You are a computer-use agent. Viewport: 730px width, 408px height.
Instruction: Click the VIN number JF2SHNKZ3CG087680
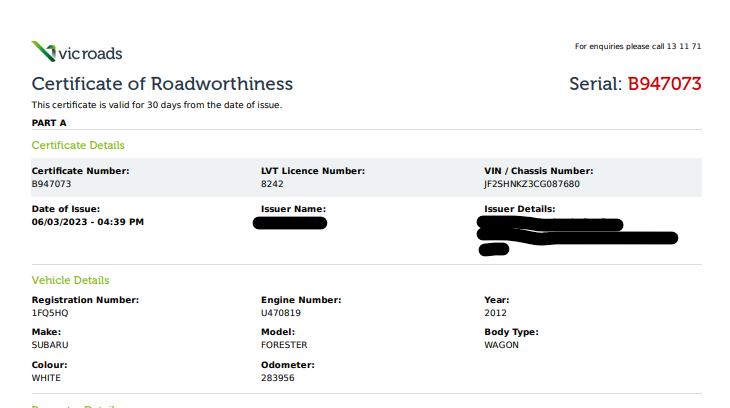pyautogui.click(x=531, y=184)
